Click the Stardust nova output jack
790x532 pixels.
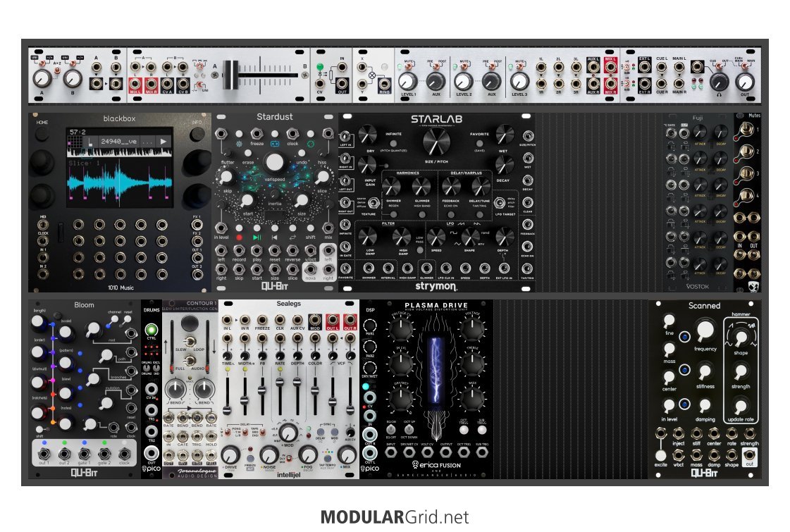310,269
